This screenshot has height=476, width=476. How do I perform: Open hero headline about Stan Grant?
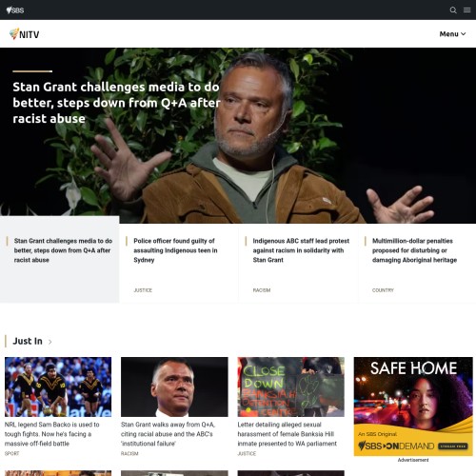coord(116,103)
